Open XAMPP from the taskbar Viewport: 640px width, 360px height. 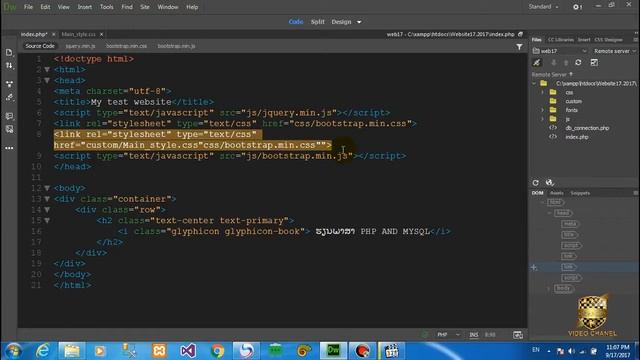pyautogui.click(x=159, y=351)
